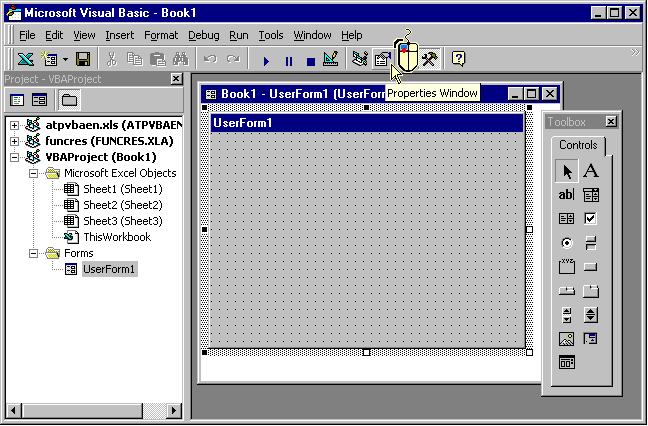Click the Properties Window toolbar icon
Image resolution: width=648 pixels, height=426 pixels.
(382, 59)
